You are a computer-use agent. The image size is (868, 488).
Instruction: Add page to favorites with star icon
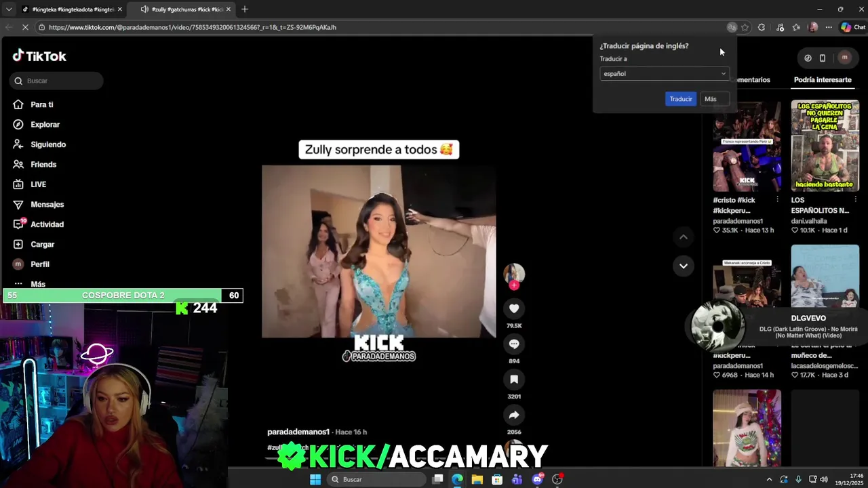tap(745, 27)
